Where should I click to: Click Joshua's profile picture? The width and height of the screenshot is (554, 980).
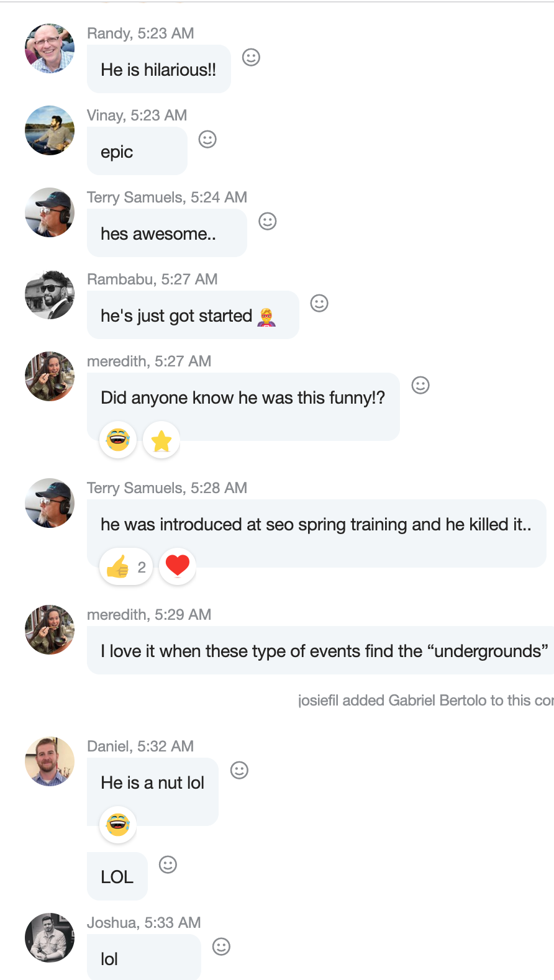point(50,938)
